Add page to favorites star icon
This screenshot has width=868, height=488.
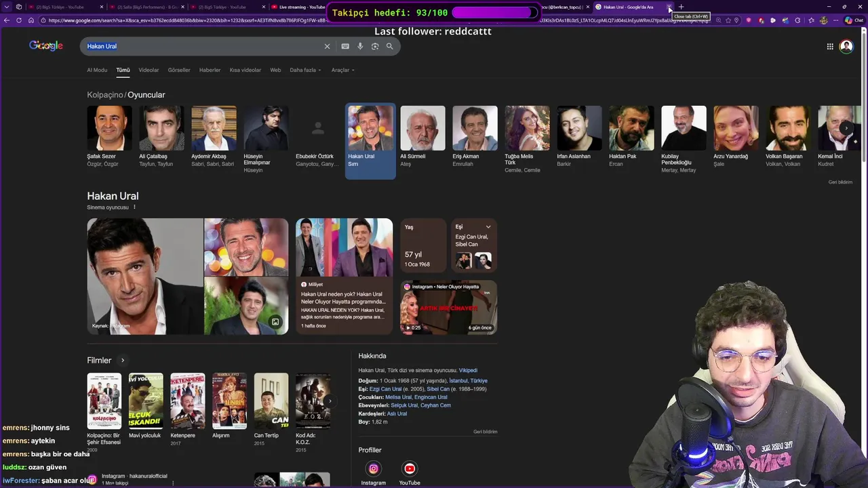[728, 20]
